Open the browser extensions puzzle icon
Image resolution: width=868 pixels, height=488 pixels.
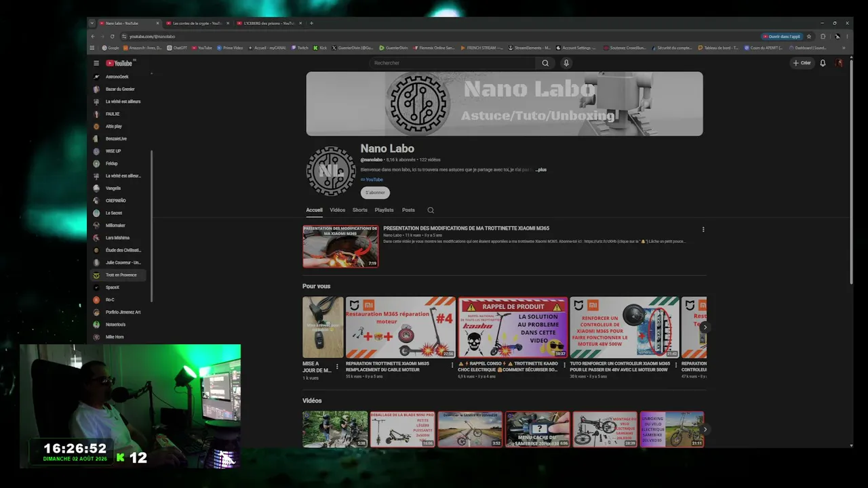click(x=823, y=37)
